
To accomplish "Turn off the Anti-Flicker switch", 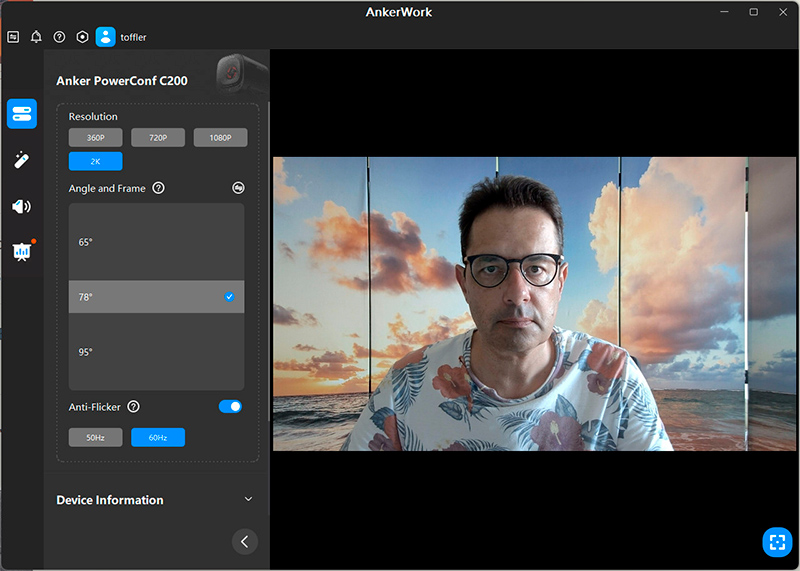I will tap(230, 407).
